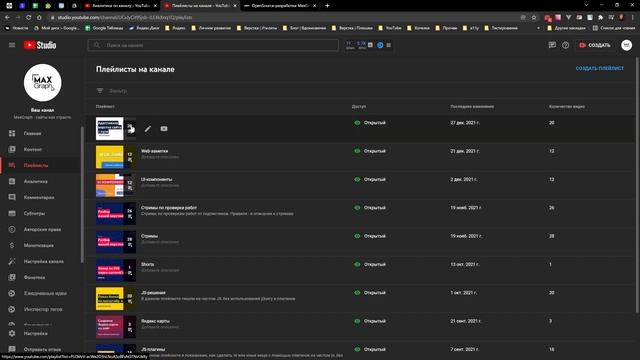Open the Стримы по проверке работ playlist title
The image size is (640, 360).
point(169,208)
